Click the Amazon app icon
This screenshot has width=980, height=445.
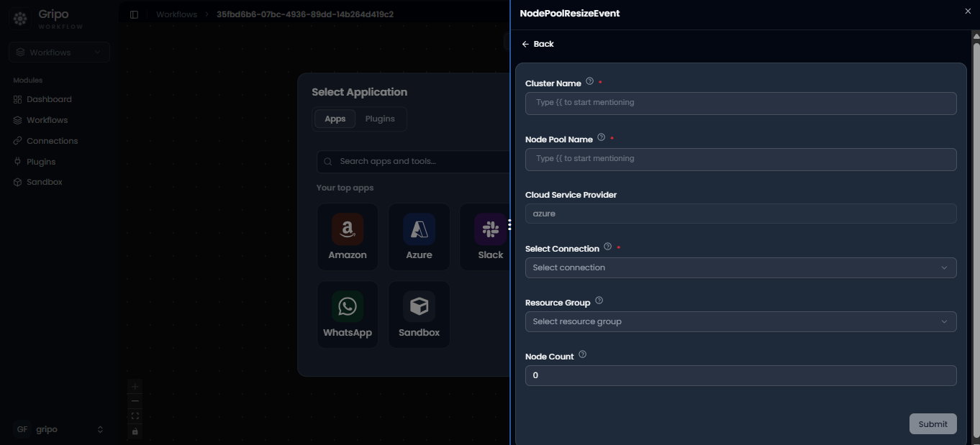(348, 229)
